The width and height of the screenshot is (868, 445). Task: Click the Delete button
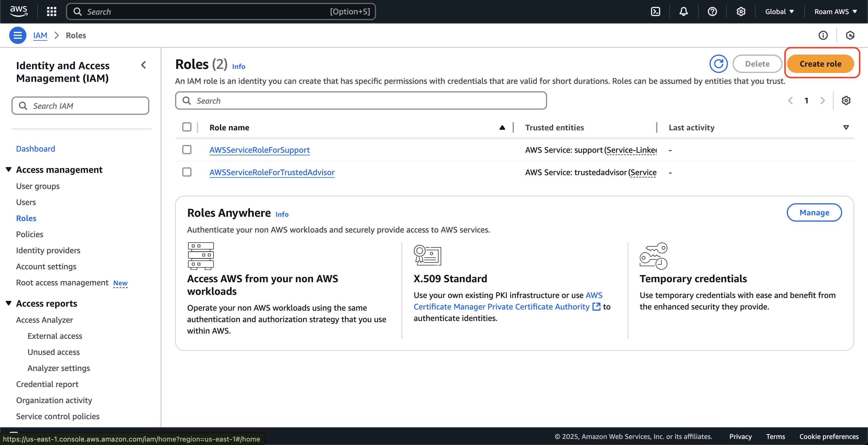(x=757, y=64)
